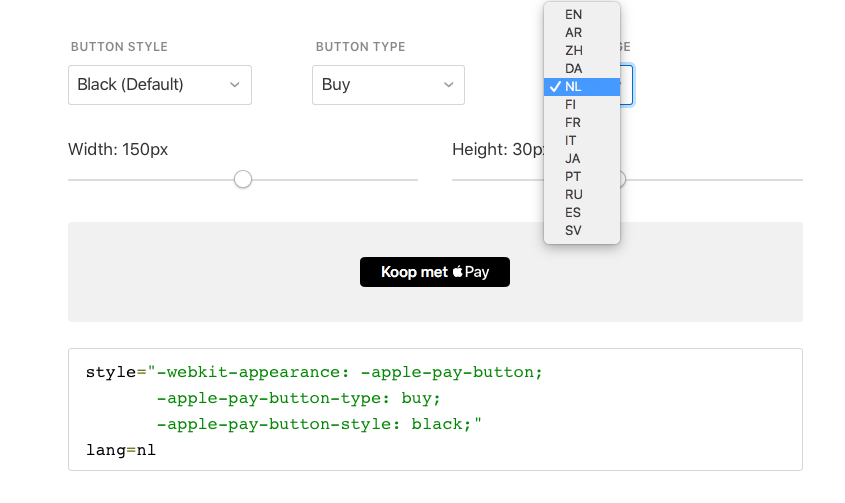Open the Button Type dropdown

tap(388, 85)
